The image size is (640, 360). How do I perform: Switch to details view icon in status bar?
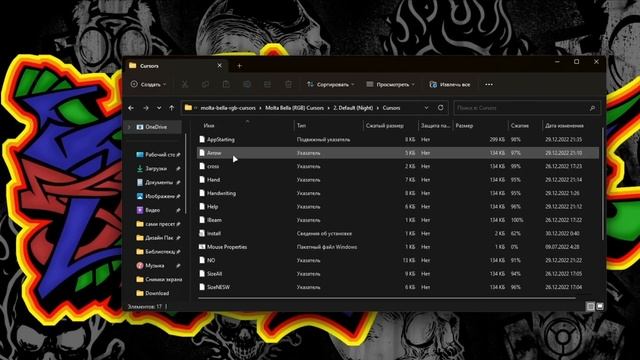pos(590,307)
